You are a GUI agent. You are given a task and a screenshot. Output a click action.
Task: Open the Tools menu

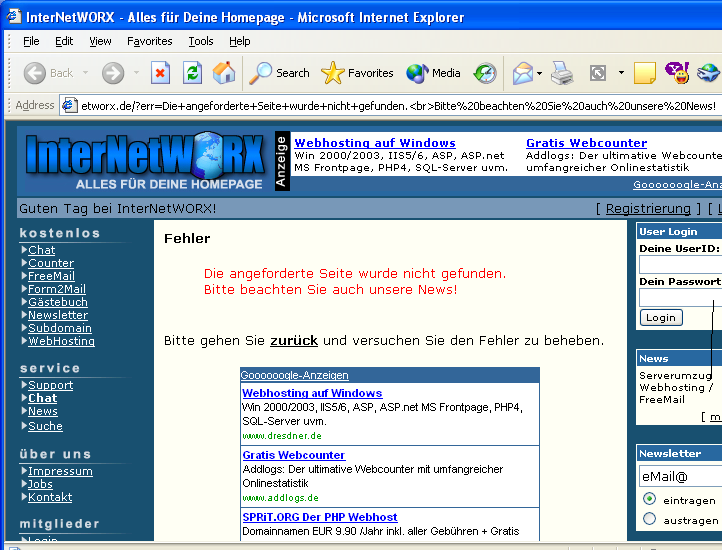tap(201, 41)
